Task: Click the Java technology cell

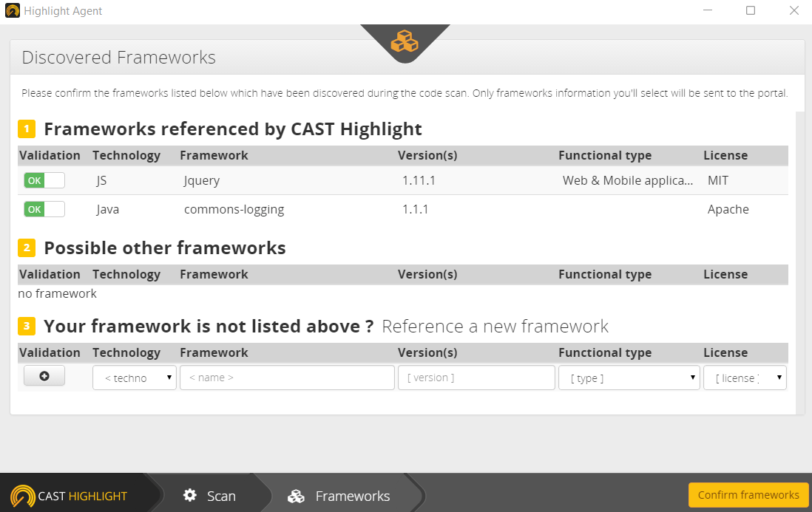Action: (x=108, y=210)
